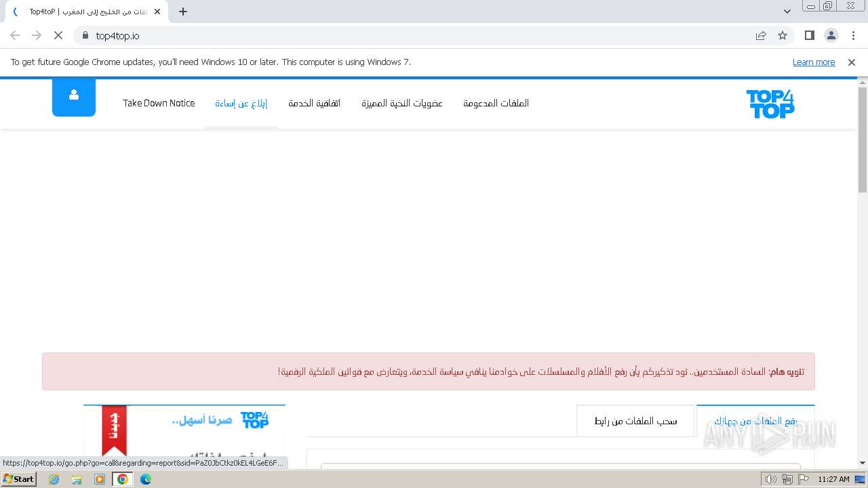Launch Internet Explorer from the taskbar
This screenshot has width=868, height=488.
pyautogui.click(x=54, y=479)
